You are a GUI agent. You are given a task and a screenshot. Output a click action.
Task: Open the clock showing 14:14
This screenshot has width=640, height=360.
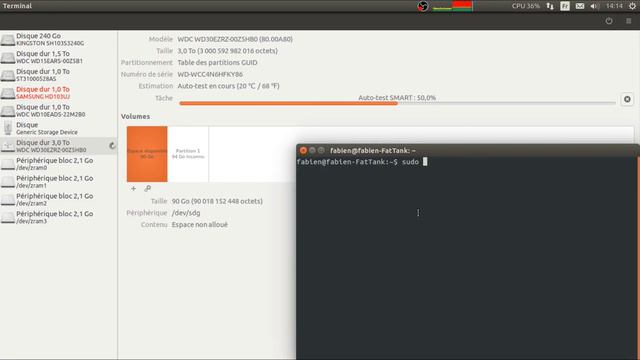pos(614,6)
